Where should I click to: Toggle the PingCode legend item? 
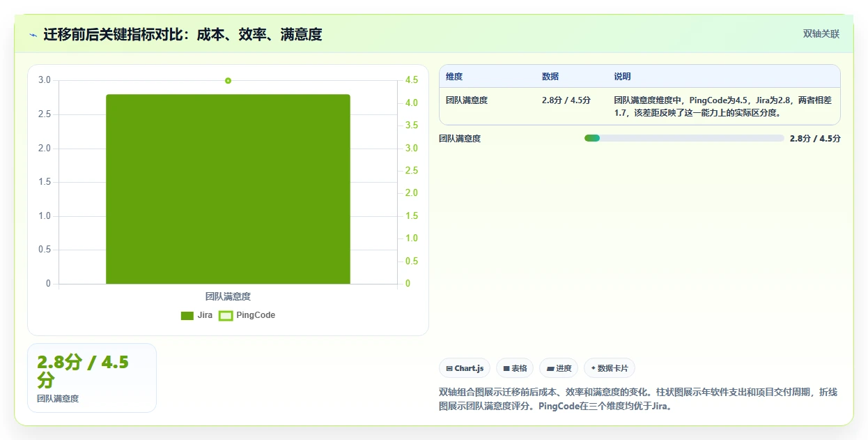(x=247, y=315)
